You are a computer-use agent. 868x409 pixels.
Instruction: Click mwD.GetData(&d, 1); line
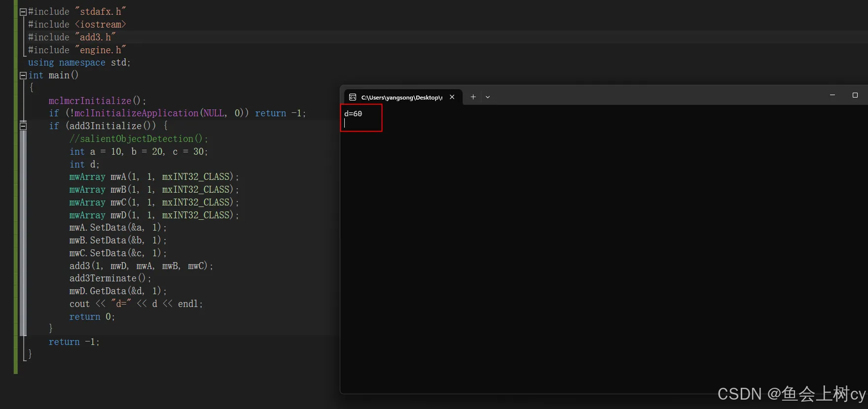pos(118,291)
